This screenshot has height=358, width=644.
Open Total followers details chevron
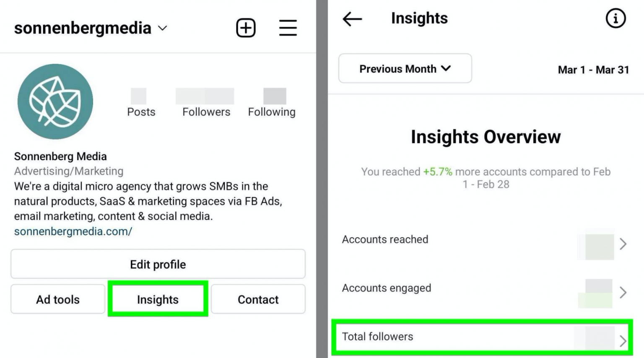click(623, 341)
